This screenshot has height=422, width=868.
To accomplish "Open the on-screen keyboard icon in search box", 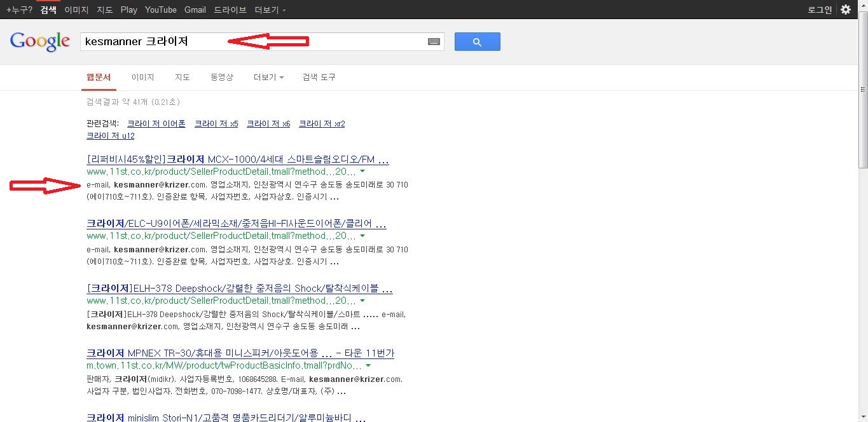I will (x=434, y=42).
